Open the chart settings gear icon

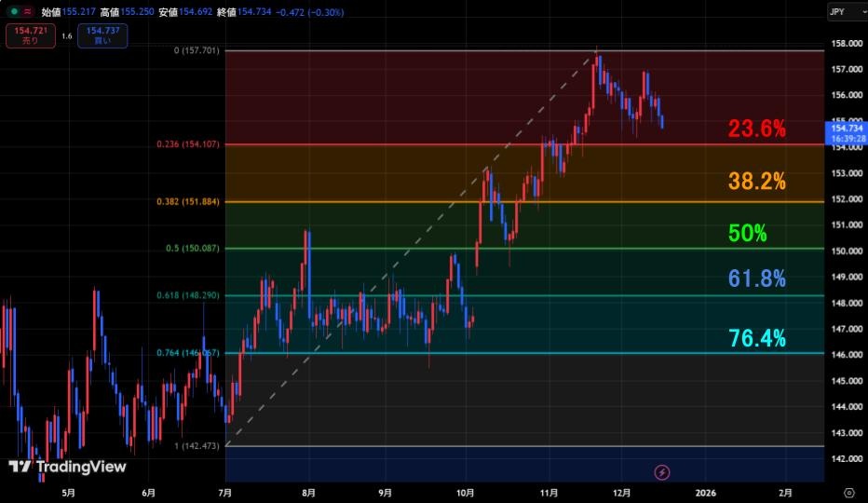pos(848,492)
